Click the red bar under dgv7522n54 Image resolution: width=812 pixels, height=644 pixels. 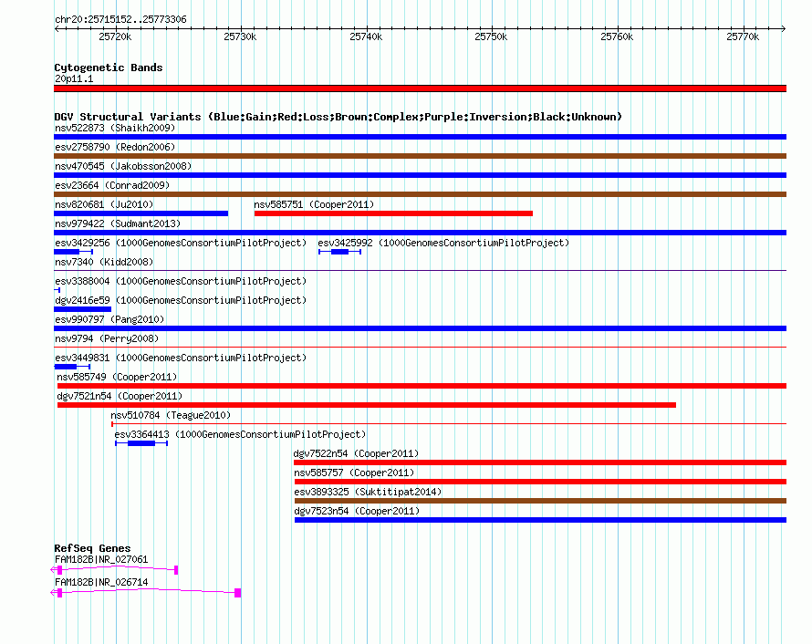(540, 462)
